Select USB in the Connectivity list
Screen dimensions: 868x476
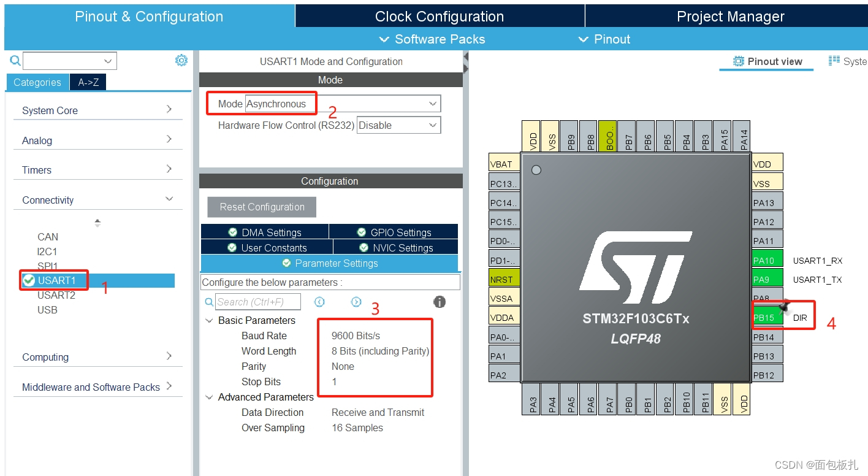coord(47,310)
